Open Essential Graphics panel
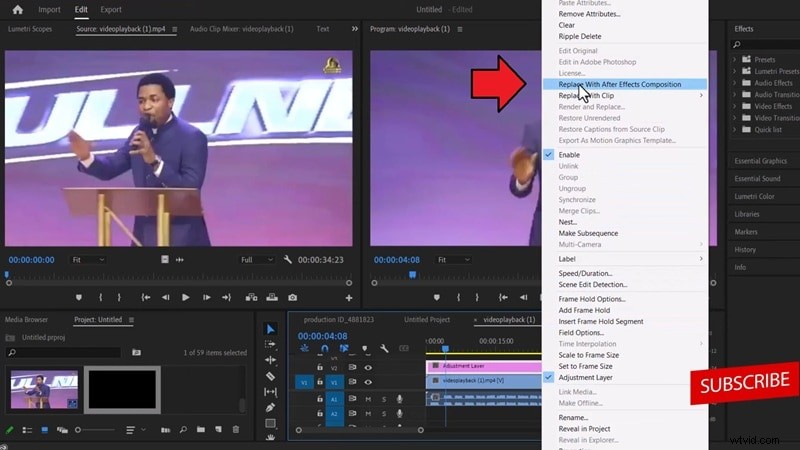This screenshot has height=450, width=800. (760, 161)
